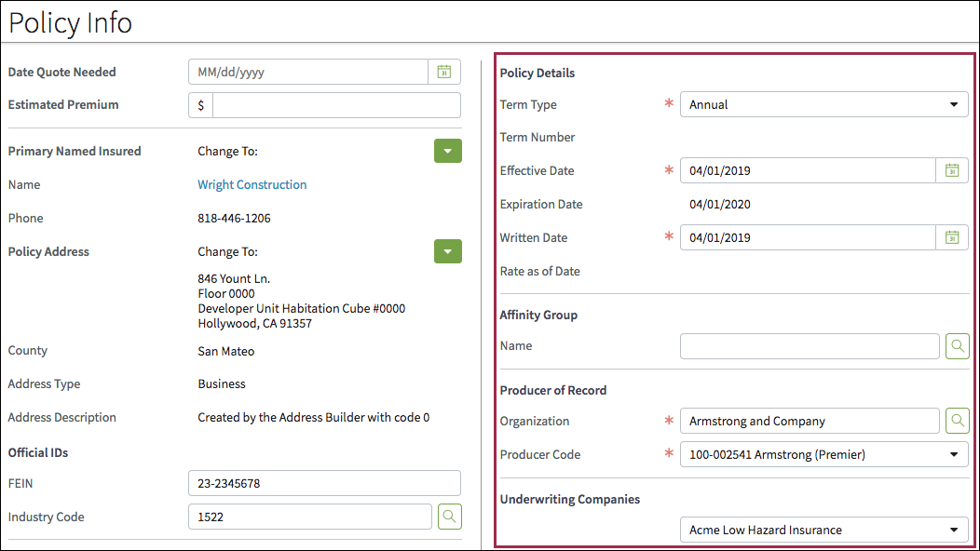Search for the Producer of Record organization
The height and width of the screenshot is (551, 980).
958,421
